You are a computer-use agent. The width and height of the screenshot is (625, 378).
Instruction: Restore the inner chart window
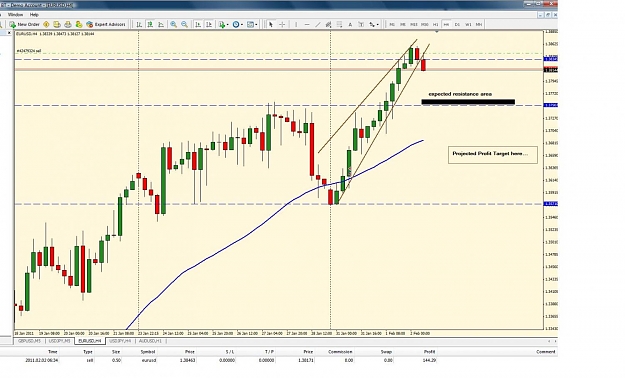coord(547,15)
